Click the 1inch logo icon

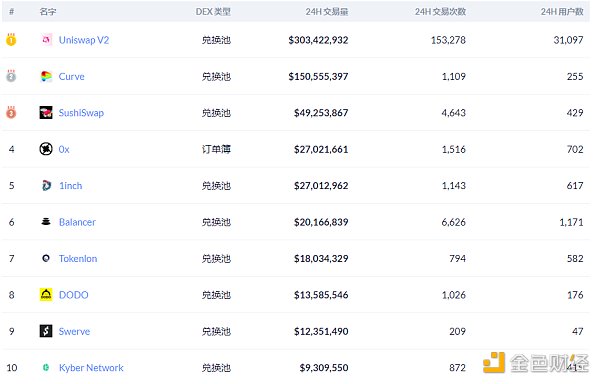(x=46, y=185)
